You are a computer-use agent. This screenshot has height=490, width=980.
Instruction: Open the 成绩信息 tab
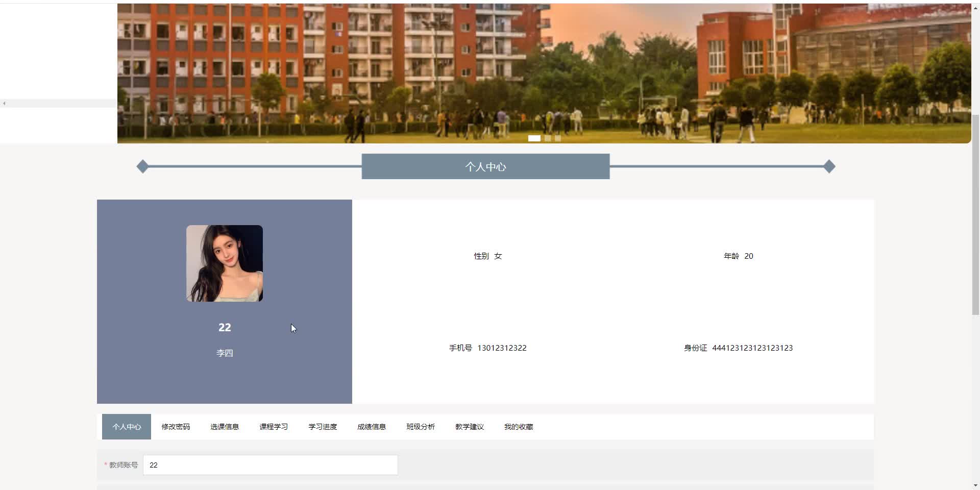(371, 427)
